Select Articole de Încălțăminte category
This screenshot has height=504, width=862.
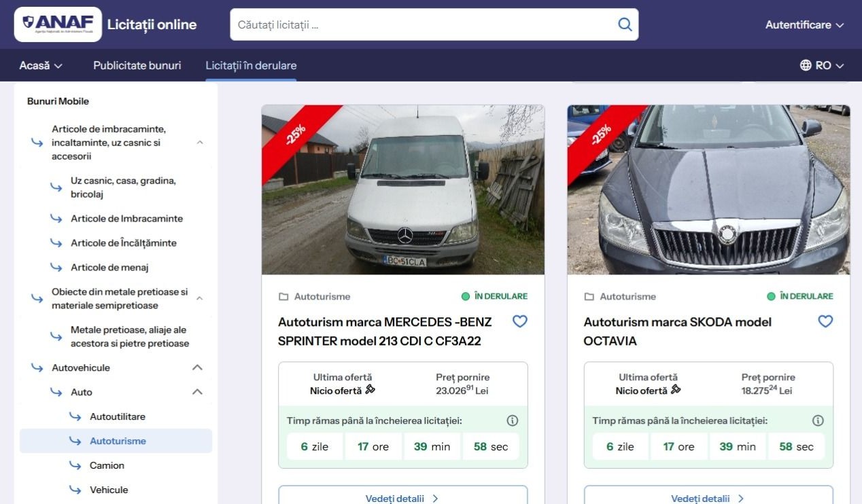point(124,242)
